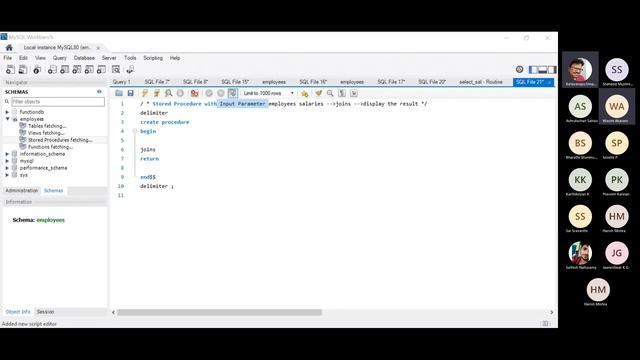This screenshot has width=640, height=360.
Task: Save snippet using the star icon
Action: 304,93
